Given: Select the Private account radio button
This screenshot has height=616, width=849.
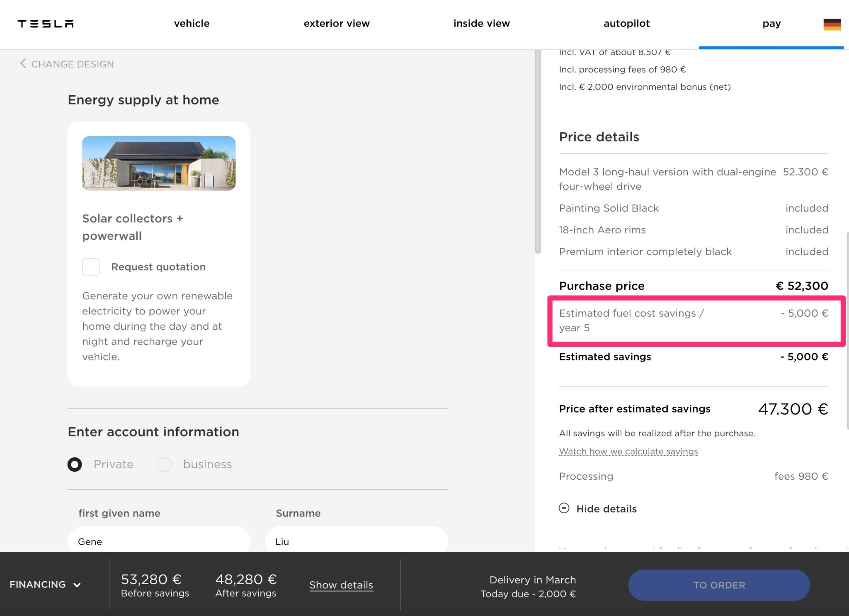Looking at the screenshot, I should coord(75,464).
